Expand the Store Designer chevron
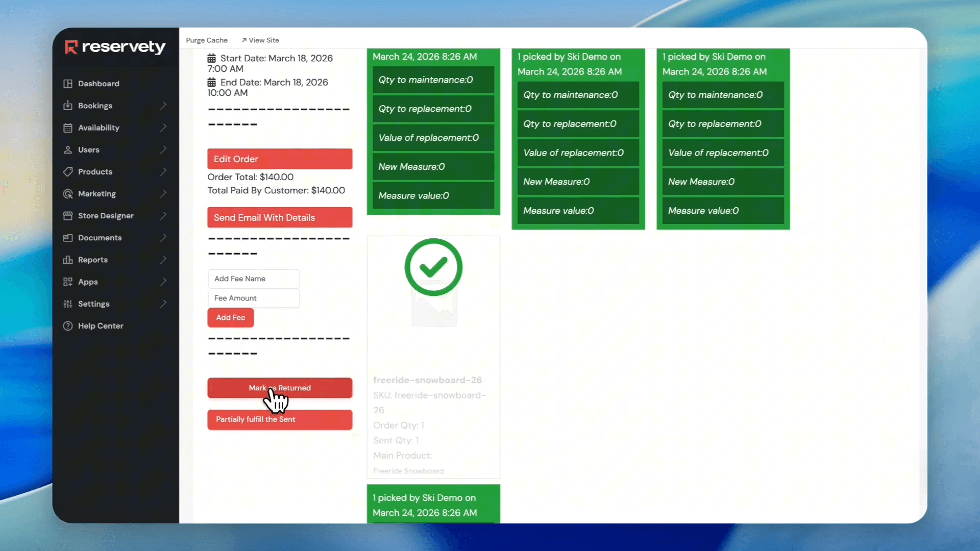This screenshot has height=551, width=980. pos(163,216)
